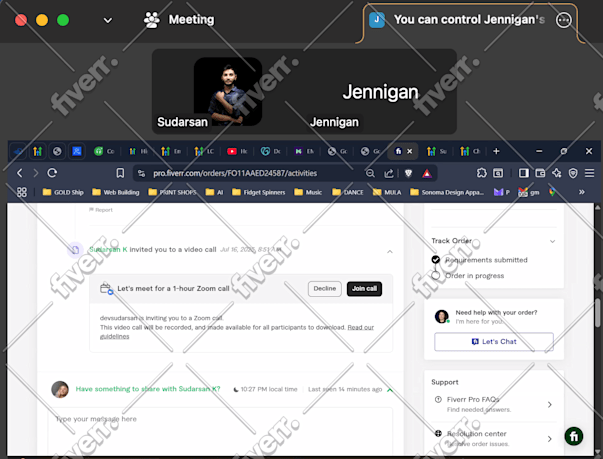Open the apps grid icon in bookmarks bar
Viewport: 603px width, 459px height.
pos(22,192)
